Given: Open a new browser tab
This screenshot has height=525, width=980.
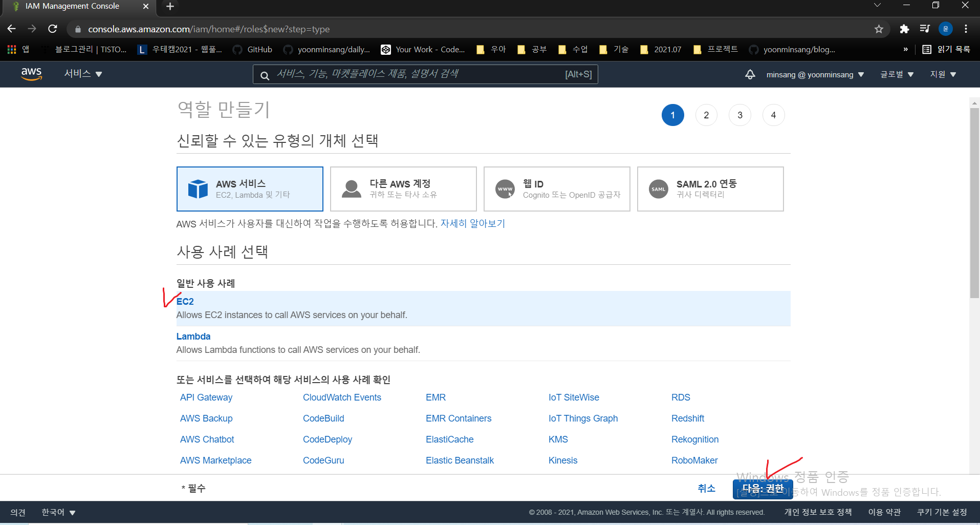Looking at the screenshot, I should click(170, 6).
